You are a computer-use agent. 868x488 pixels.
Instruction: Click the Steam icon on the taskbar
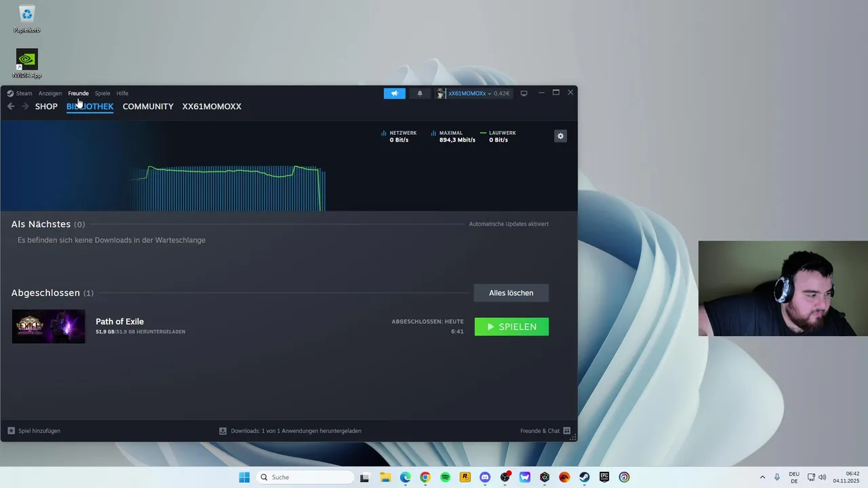coord(584,477)
